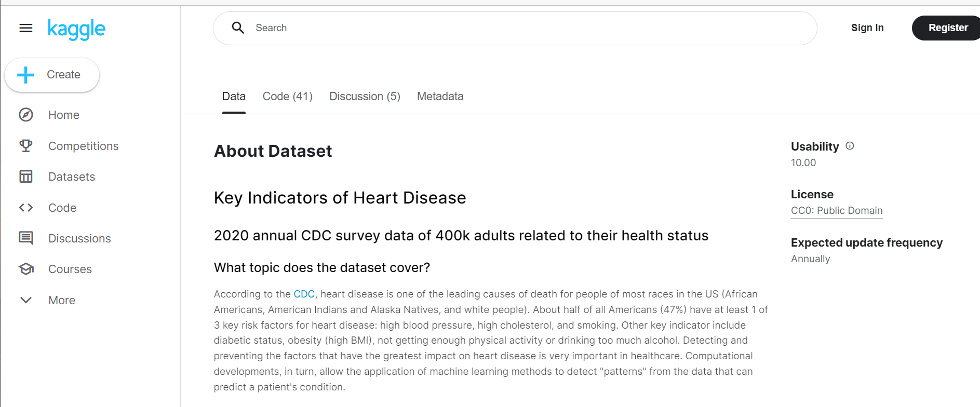Open the Datasets table icon
This screenshot has height=407, width=980.
pyautogui.click(x=26, y=177)
